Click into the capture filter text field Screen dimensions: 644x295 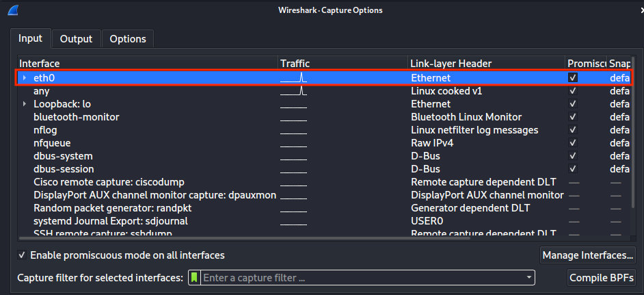pyautogui.click(x=362, y=278)
